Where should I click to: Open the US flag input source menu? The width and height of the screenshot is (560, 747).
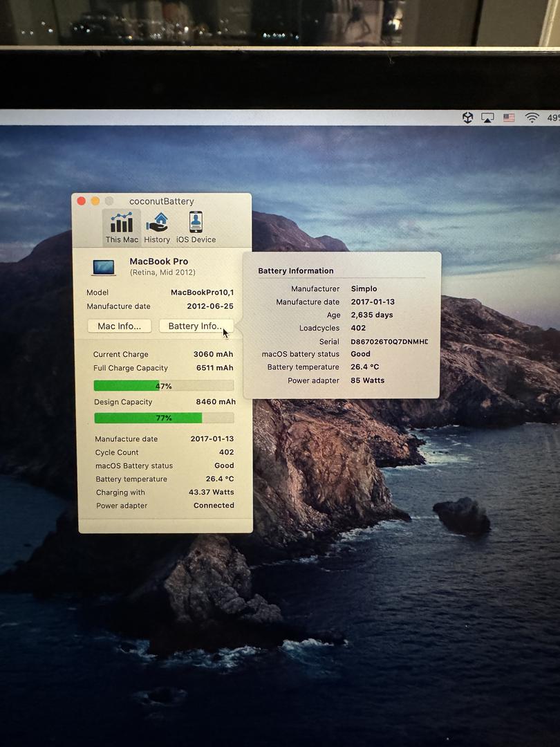pos(509,118)
